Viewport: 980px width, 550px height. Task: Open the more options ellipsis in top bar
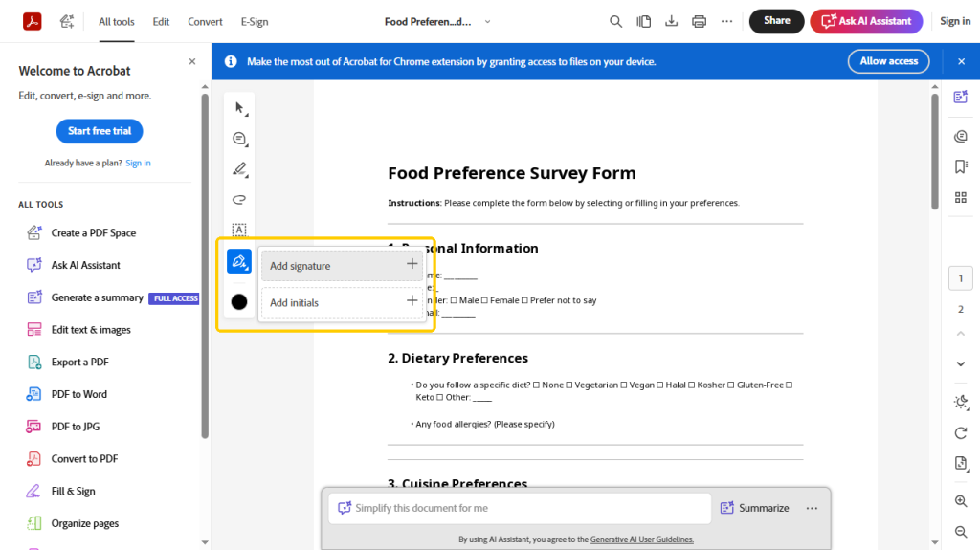pyautogui.click(x=726, y=21)
